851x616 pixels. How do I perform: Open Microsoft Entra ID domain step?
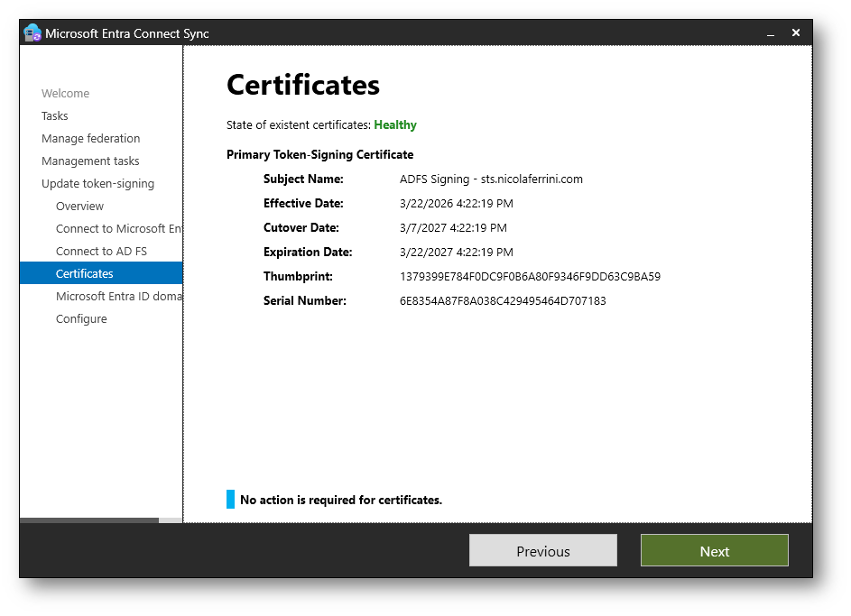(x=118, y=296)
